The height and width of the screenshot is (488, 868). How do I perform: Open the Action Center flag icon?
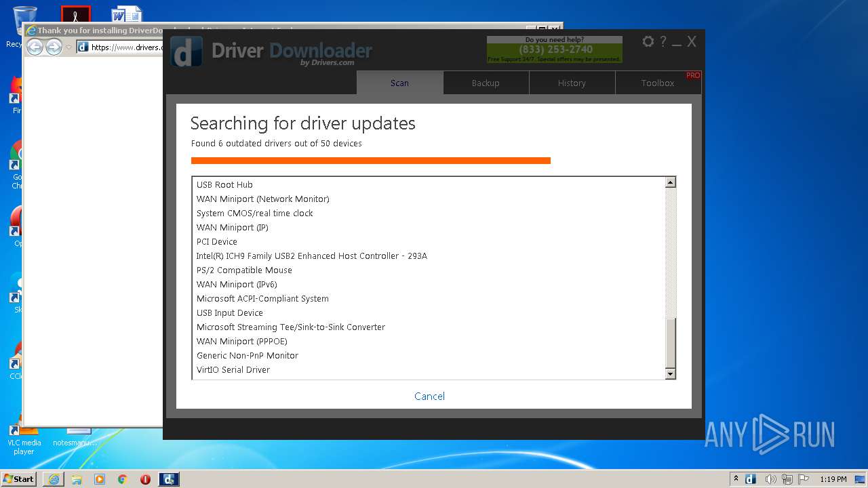click(x=803, y=479)
